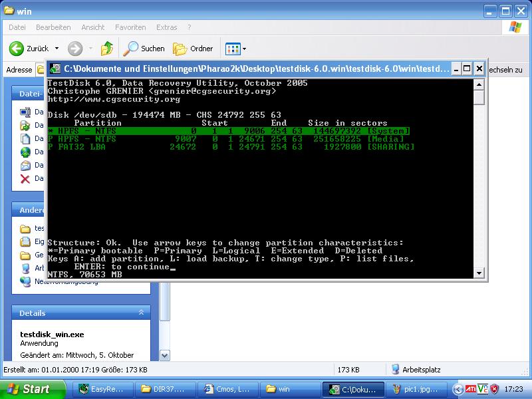Switch to the C:\Doku... console taskbar button
This screenshot has height=399, width=532.
click(x=354, y=389)
